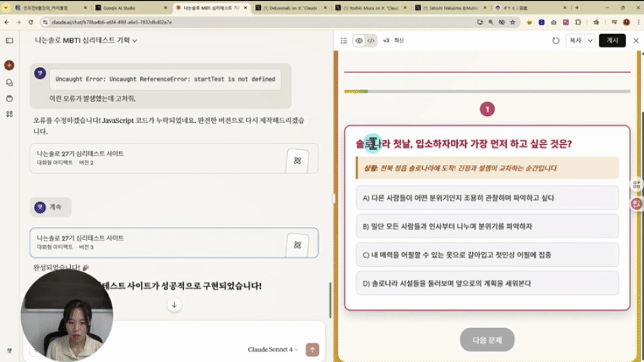Select answer B) 일단 모든 사람들과 인사부터
The image size is (644, 362).
(x=487, y=226)
